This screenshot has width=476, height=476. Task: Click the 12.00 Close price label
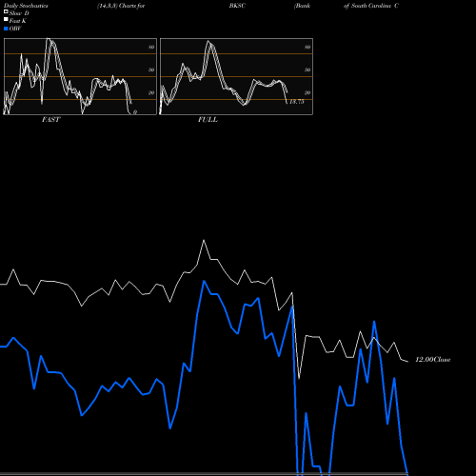(x=433, y=360)
